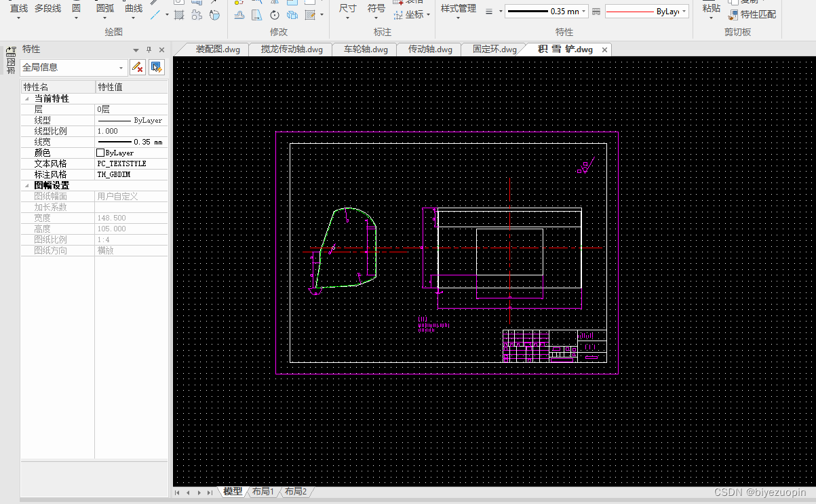Click the puzzle-piece block icon in 绘图 group
816x504 pixels.
point(197,14)
